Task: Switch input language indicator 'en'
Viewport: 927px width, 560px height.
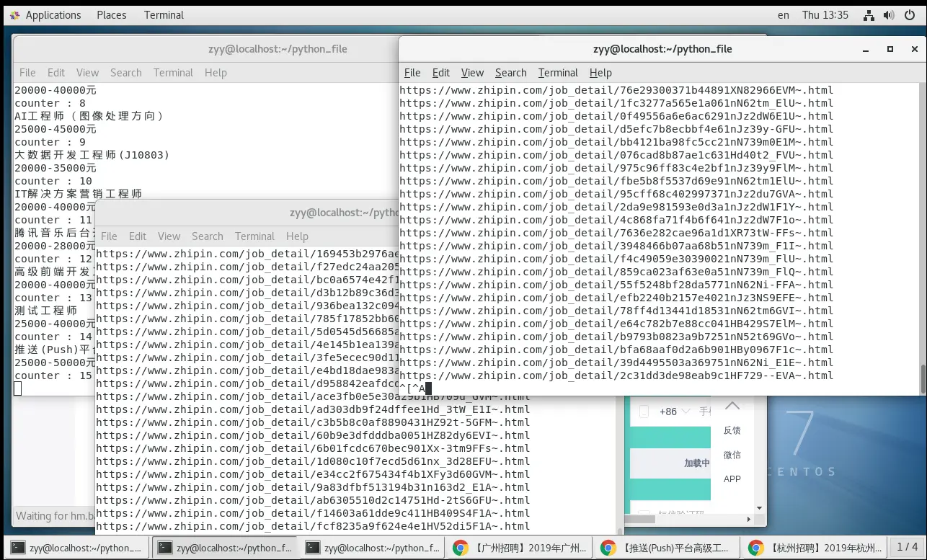Action: pos(784,14)
